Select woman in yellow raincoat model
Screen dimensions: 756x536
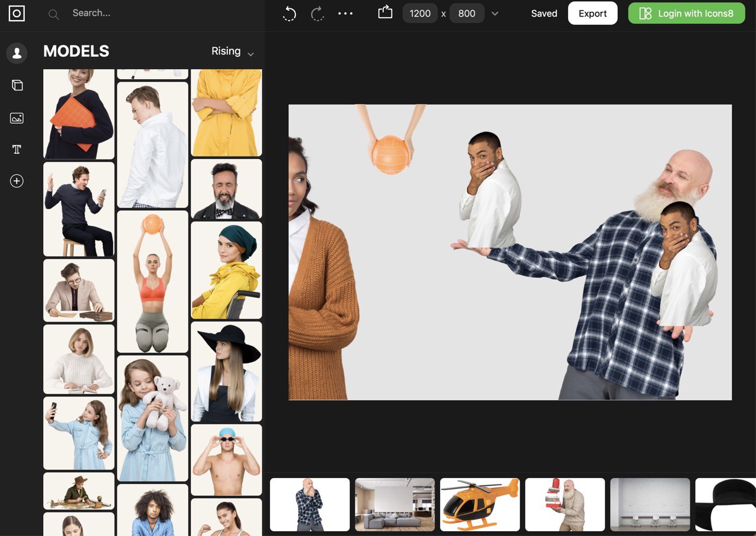pyautogui.click(x=226, y=271)
